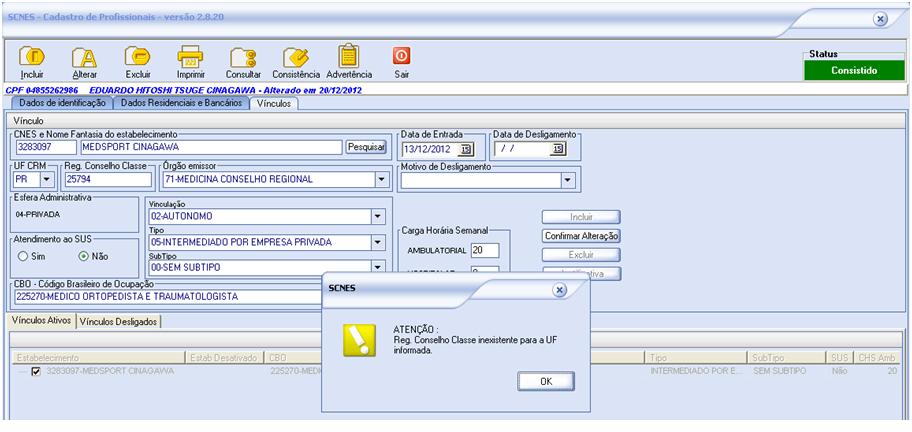Expand the UF CRM dropdown
Image resolution: width=912 pixels, height=432 pixels.
[47, 180]
